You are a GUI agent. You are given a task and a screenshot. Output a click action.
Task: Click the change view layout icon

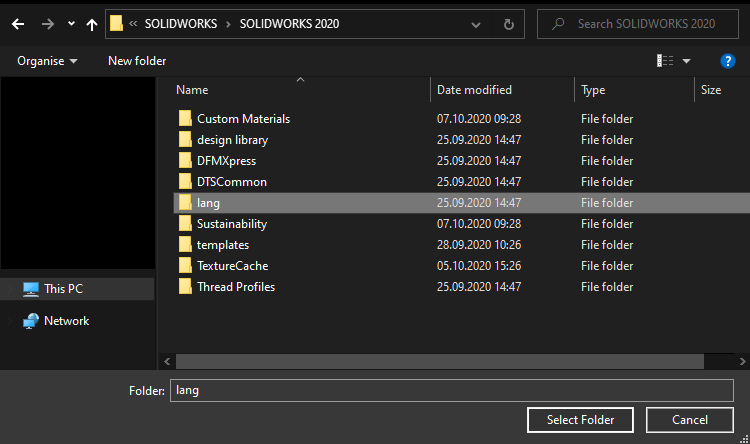point(665,61)
